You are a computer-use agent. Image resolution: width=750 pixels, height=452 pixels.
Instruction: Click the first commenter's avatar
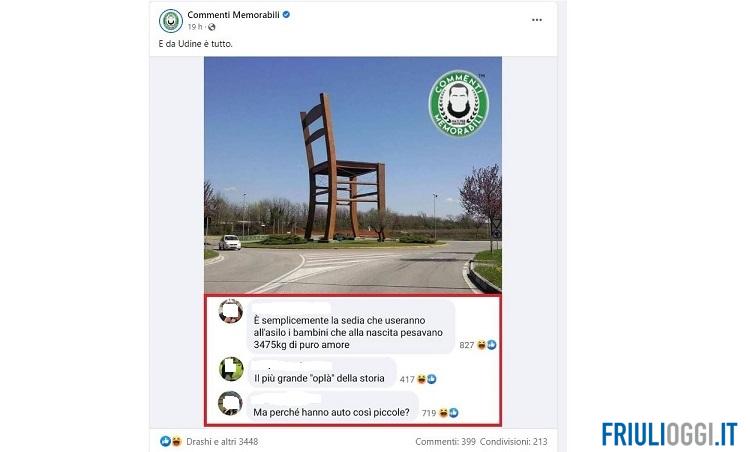pos(231,311)
